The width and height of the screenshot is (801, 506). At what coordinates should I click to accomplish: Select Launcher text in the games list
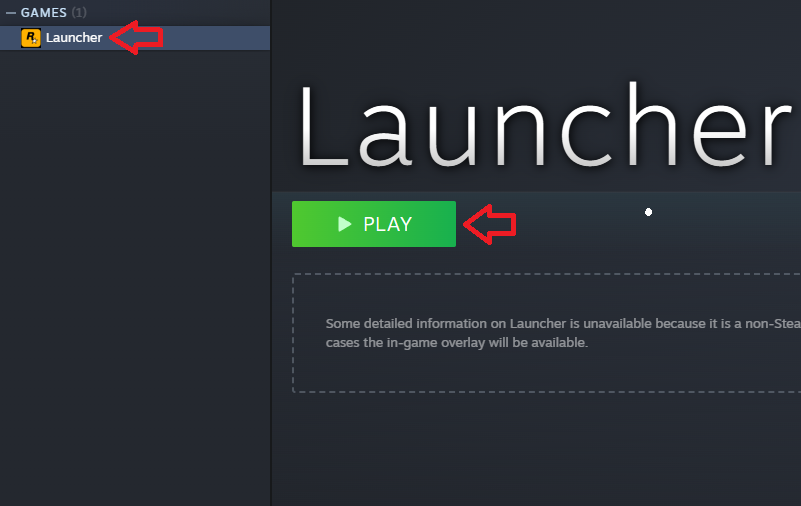coord(74,38)
